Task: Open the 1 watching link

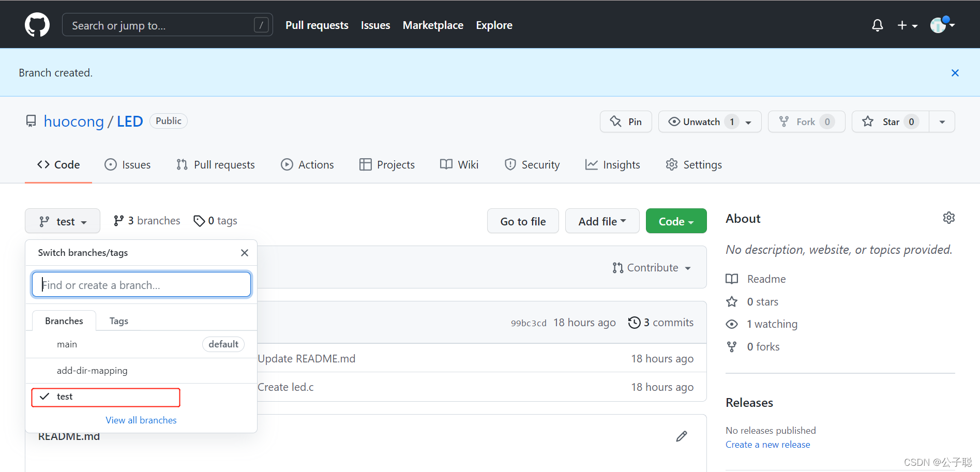Action: coord(762,324)
